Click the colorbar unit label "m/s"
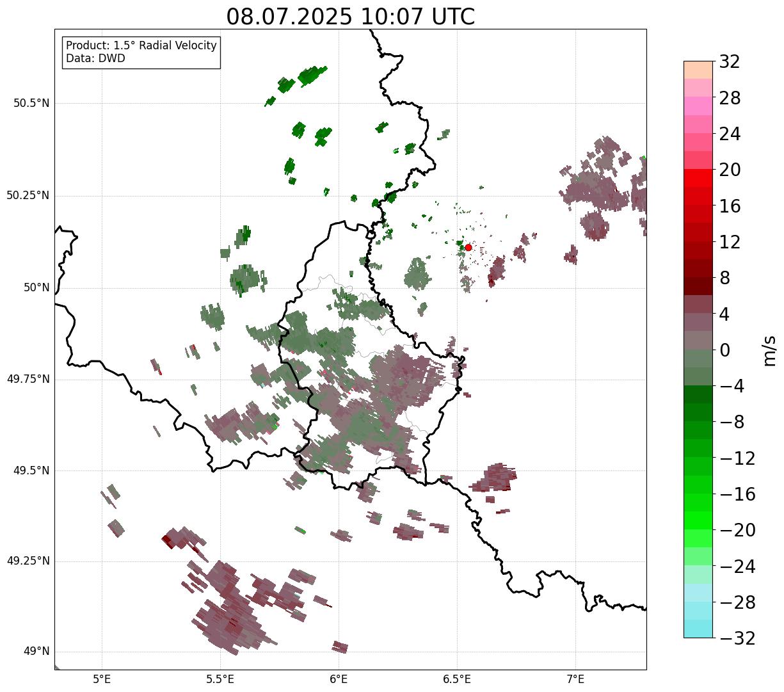 point(770,350)
